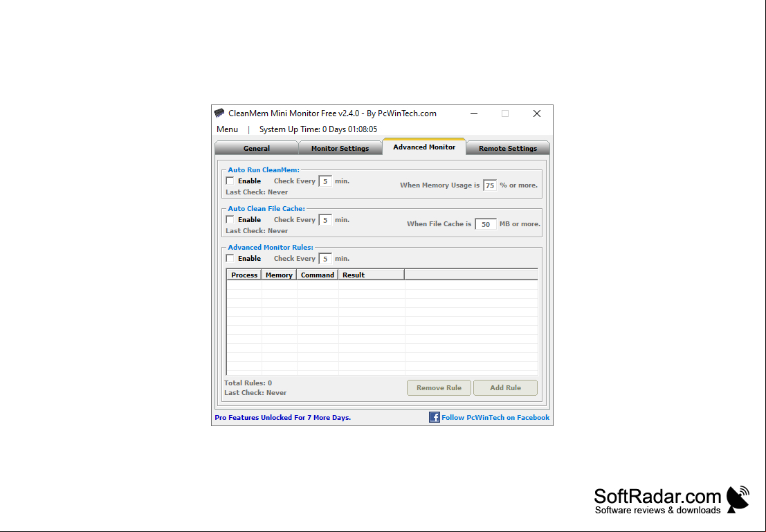
Task: Click the Remove Rule button
Action: pos(439,387)
